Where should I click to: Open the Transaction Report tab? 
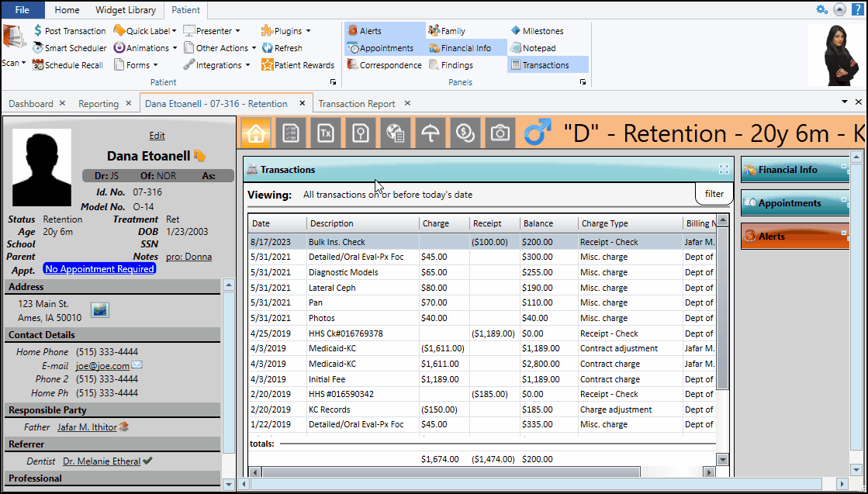(356, 104)
